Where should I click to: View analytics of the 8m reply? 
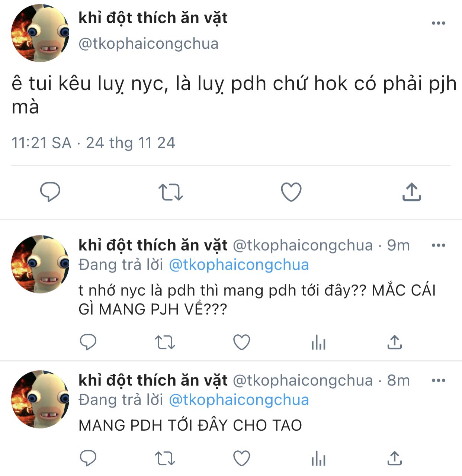click(x=318, y=458)
